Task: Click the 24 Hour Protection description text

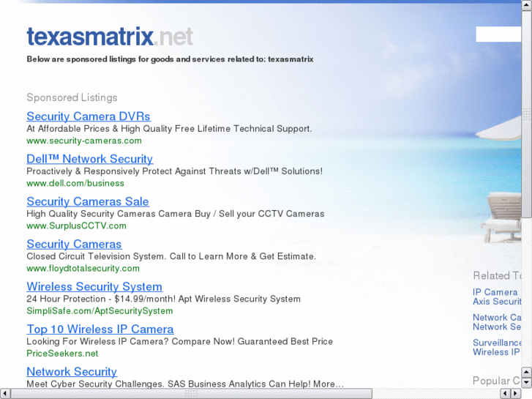Action: tap(163, 299)
